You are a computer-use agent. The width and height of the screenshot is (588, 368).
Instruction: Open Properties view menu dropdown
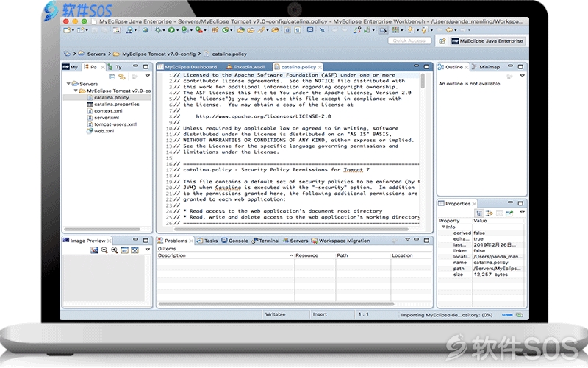tap(522, 212)
